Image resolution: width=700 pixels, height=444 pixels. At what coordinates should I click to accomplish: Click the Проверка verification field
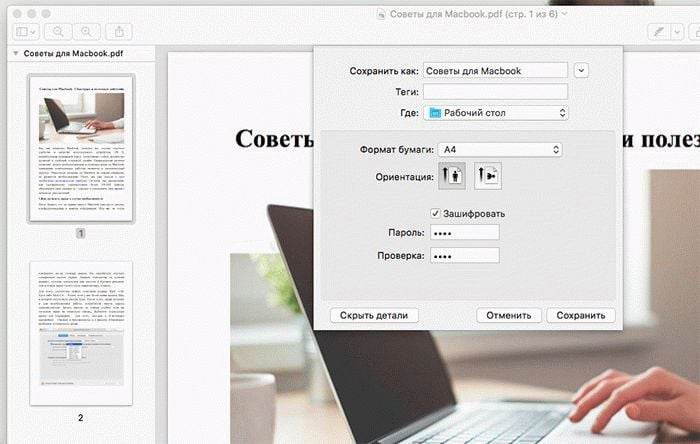point(465,255)
